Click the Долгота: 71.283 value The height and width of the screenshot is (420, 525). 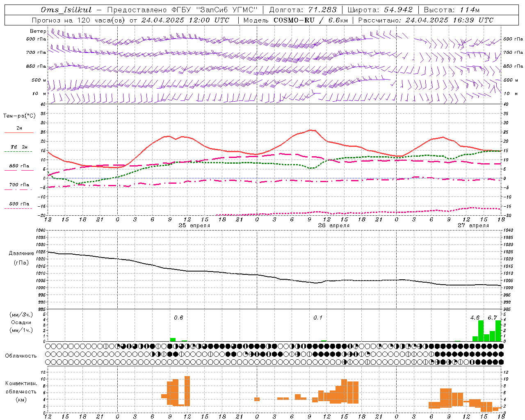click(303, 10)
